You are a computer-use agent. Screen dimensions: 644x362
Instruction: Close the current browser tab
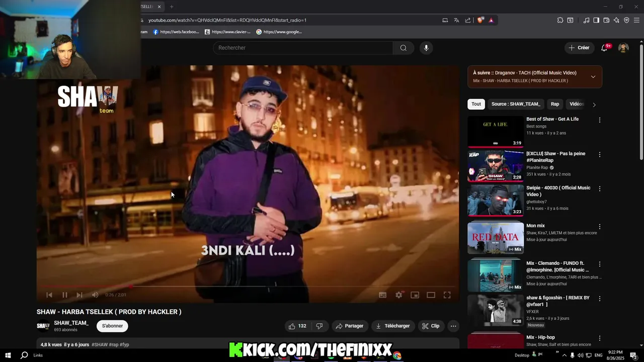[159, 7]
